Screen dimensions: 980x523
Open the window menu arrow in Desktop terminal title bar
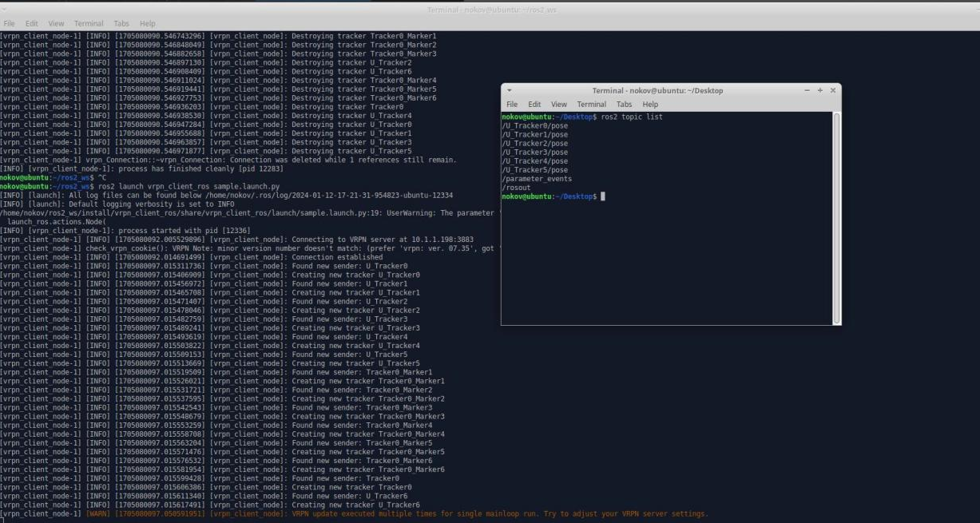[510, 90]
